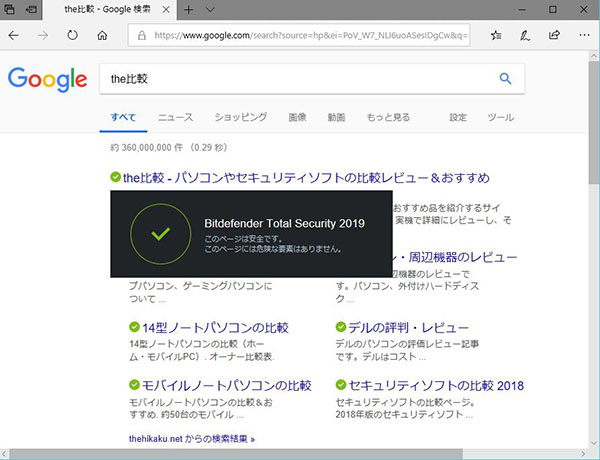Screen dimensions: 600x460
Task: Open ツール search tools
Action: pyautogui.click(x=501, y=117)
